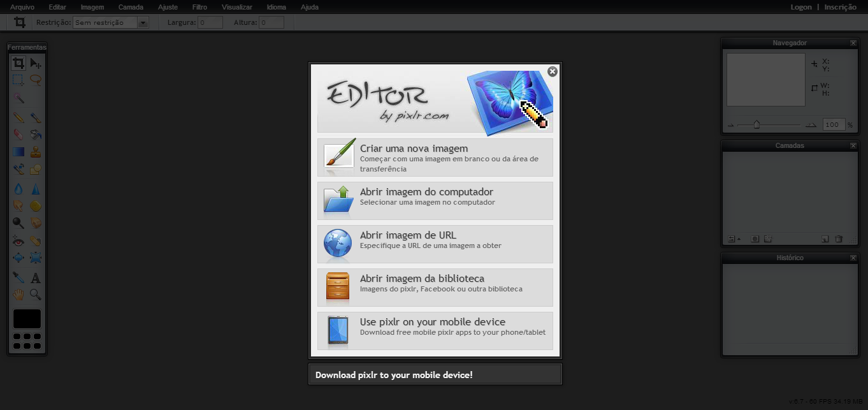
Task: Open the main color swatch
Action: 27,319
